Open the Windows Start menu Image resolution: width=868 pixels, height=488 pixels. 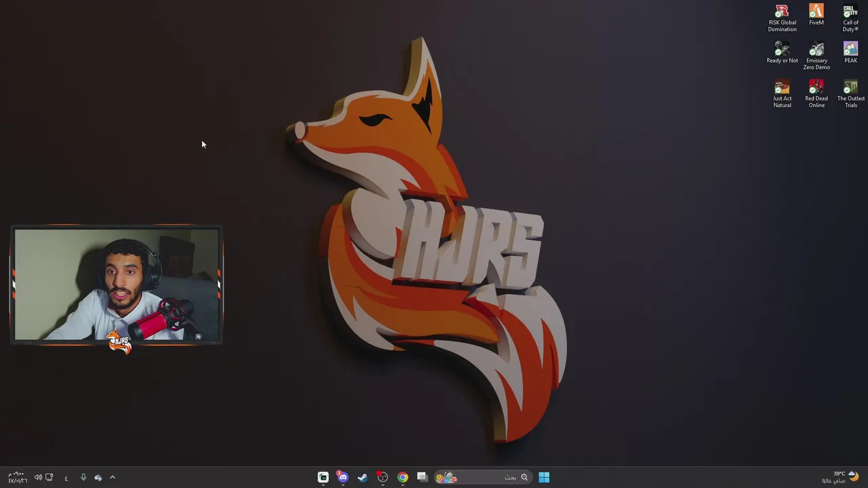pos(544,477)
